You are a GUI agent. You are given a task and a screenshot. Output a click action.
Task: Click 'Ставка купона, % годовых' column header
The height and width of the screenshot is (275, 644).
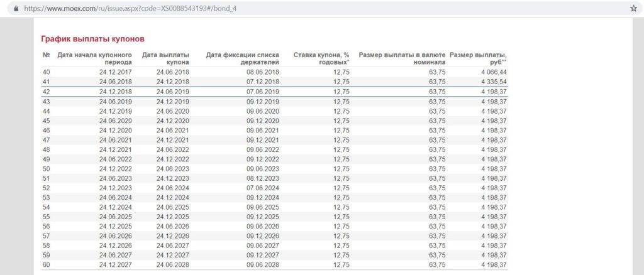pos(321,58)
